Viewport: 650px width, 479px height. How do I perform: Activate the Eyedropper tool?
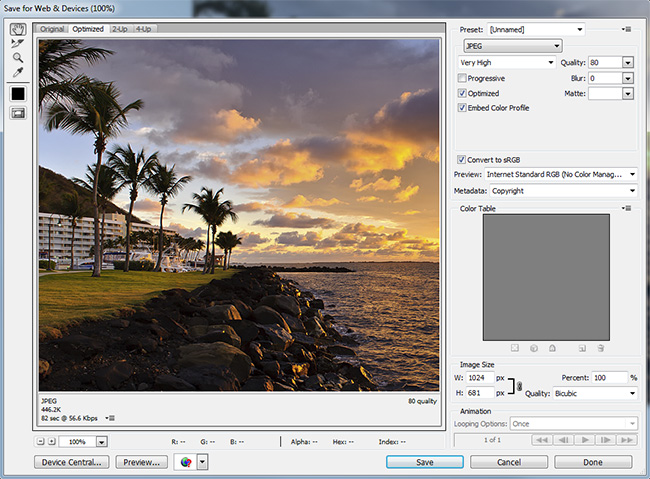click(x=18, y=72)
